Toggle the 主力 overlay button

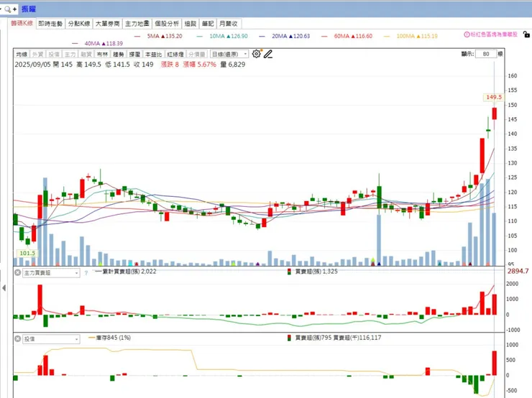(70, 55)
